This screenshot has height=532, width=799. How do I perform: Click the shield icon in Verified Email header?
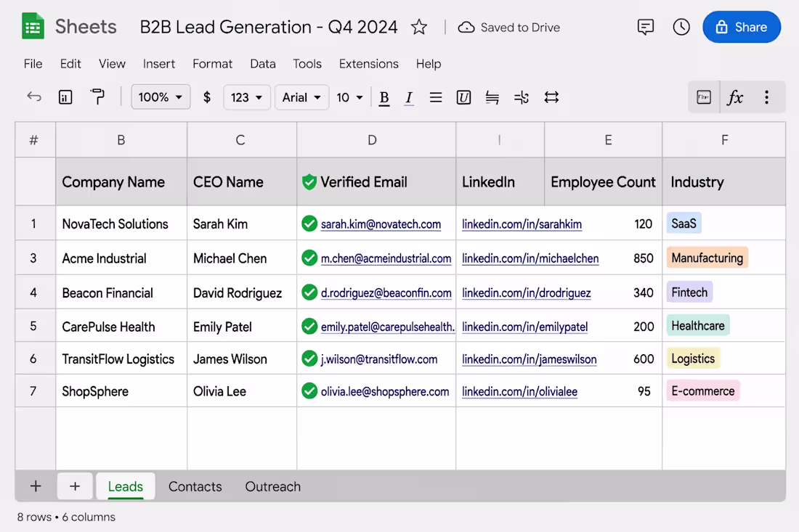point(309,181)
